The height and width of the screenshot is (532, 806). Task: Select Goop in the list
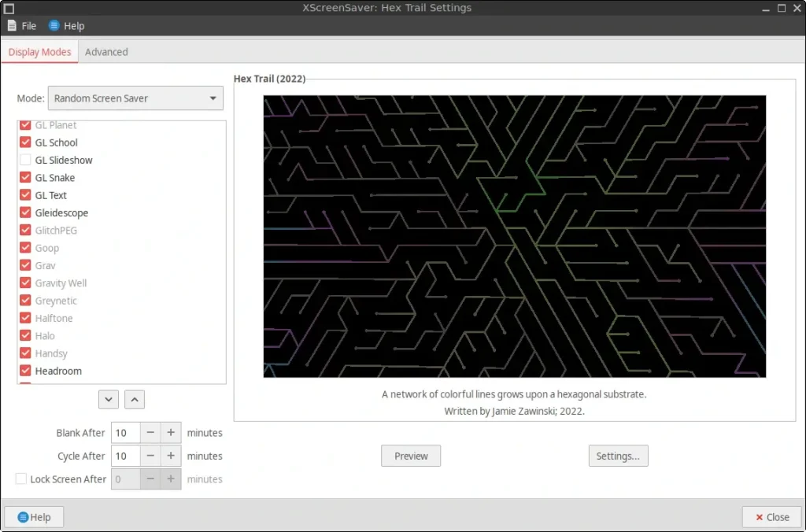pyautogui.click(x=46, y=248)
